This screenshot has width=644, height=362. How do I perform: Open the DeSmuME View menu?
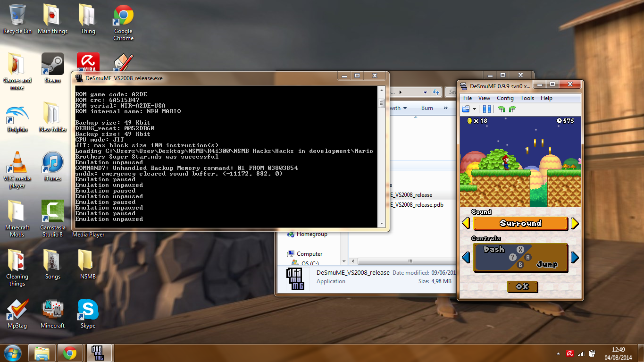click(x=484, y=98)
